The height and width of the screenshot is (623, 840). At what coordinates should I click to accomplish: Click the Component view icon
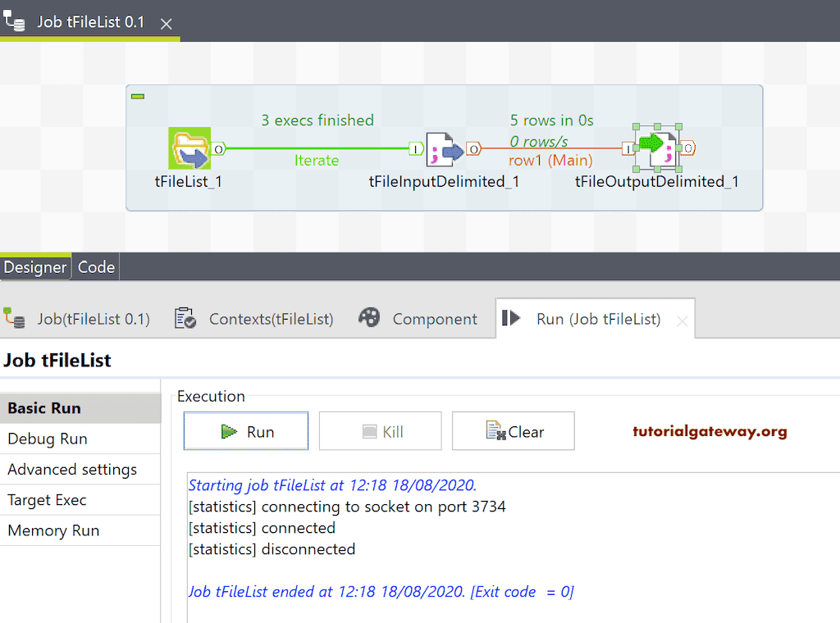(x=369, y=318)
